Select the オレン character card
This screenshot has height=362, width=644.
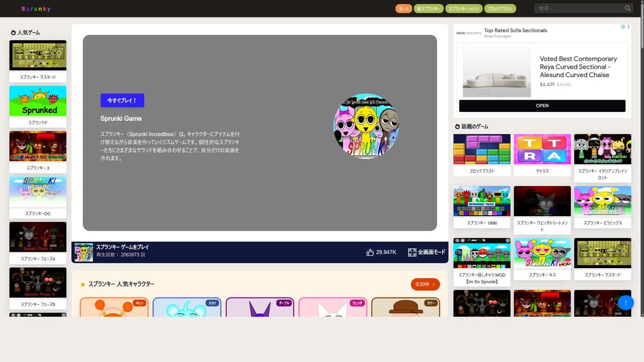point(114,307)
